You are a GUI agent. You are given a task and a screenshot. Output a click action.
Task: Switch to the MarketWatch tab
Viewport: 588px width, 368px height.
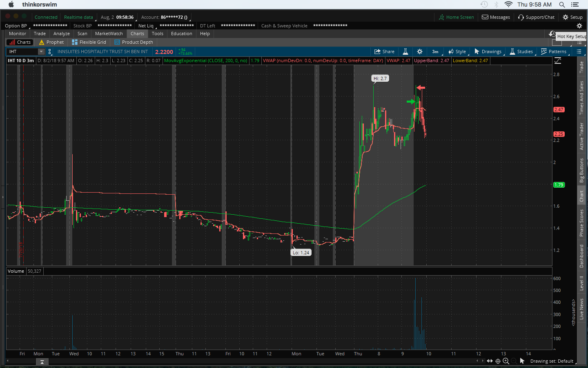(109, 34)
